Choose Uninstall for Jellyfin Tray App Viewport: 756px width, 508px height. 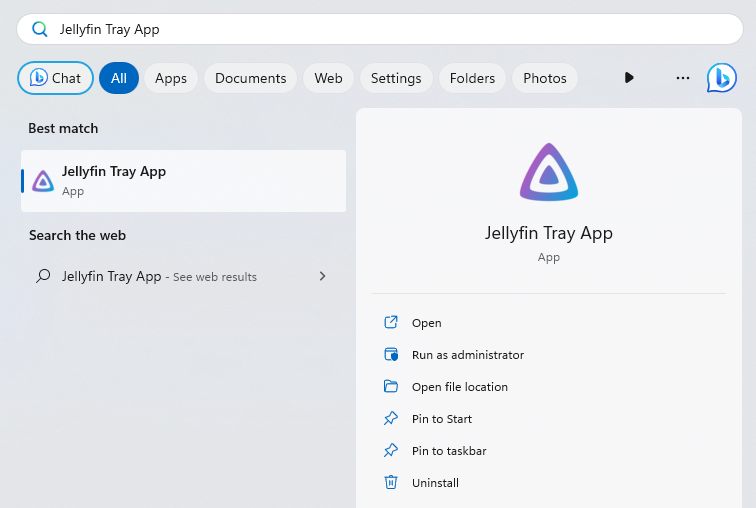[549, 482]
